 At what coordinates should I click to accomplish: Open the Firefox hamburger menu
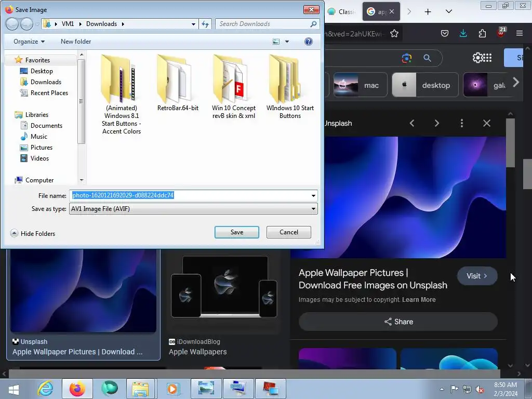[520, 33]
